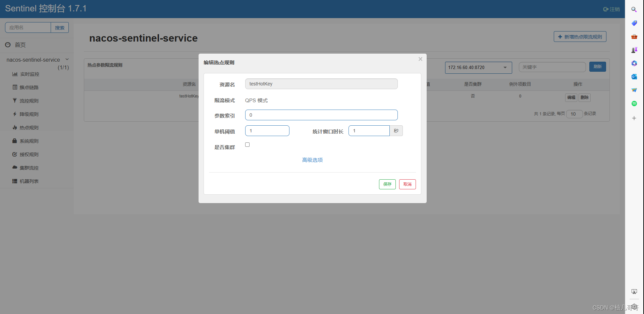Open the Outlook icon in sidebar
This screenshot has height=314, width=644.
634,77
